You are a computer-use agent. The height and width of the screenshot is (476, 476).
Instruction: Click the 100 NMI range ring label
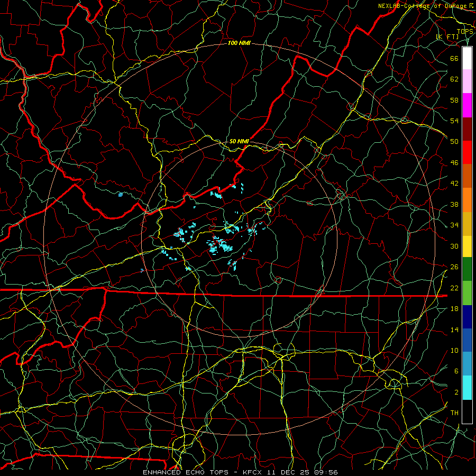tap(239, 43)
